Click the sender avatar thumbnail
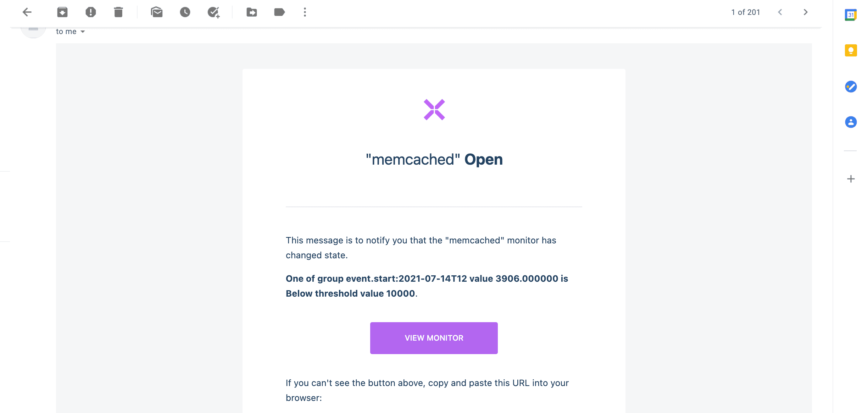This screenshot has height=413, width=868. (x=33, y=31)
